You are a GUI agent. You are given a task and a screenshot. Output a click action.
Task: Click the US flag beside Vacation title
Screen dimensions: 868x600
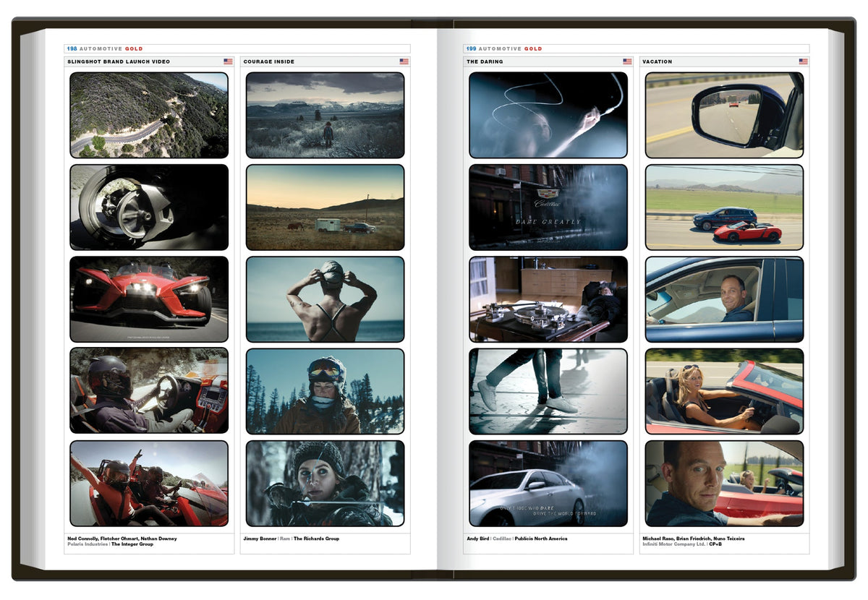coord(804,62)
